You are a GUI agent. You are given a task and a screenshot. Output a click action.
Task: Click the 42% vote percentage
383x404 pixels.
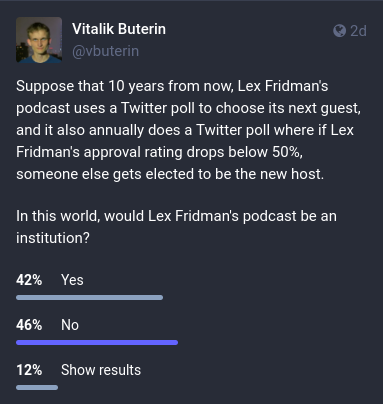[x=29, y=280]
